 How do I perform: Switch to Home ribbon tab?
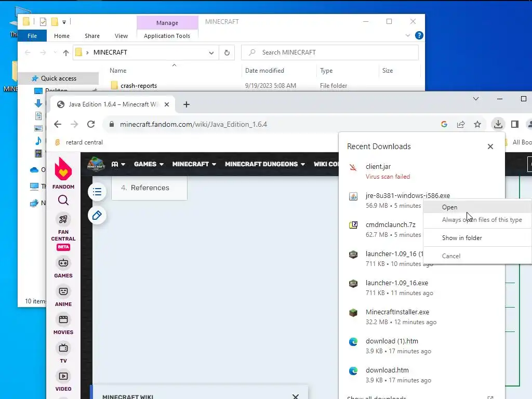coord(62,36)
